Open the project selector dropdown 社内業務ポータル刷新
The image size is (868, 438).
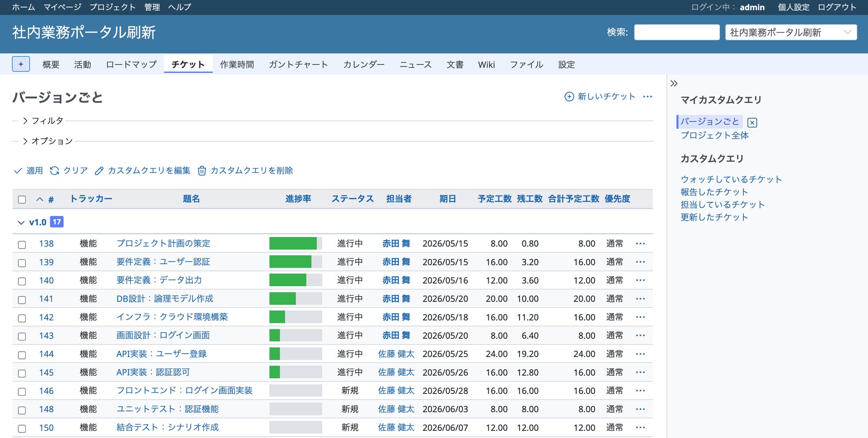click(x=791, y=32)
